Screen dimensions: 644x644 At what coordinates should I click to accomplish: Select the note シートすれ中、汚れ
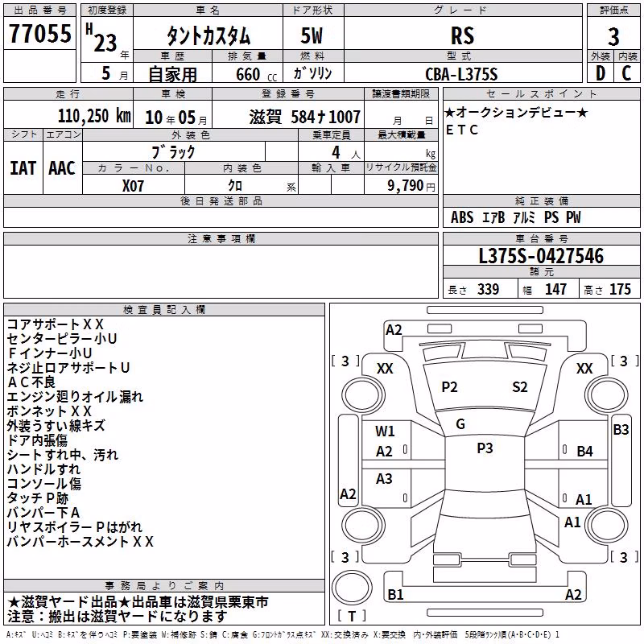pos(63,455)
